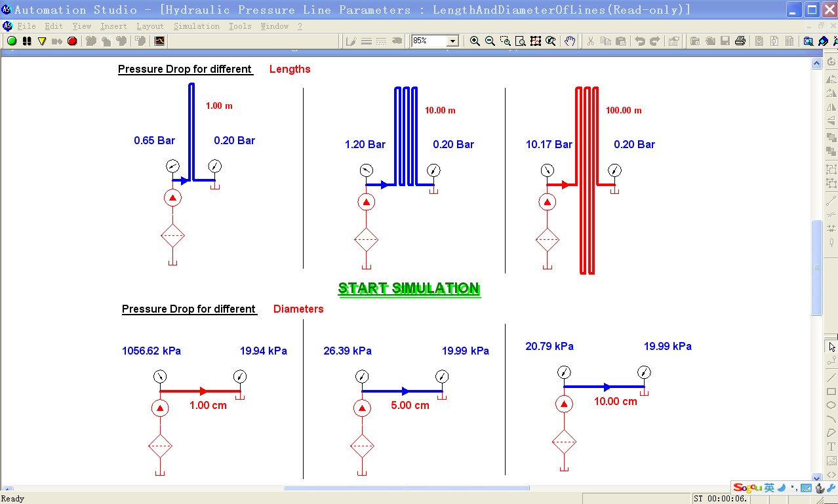Click the 1056.62 kPa pressure reading
The height and width of the screenshot is (504, 838).
tap(151, 351)
